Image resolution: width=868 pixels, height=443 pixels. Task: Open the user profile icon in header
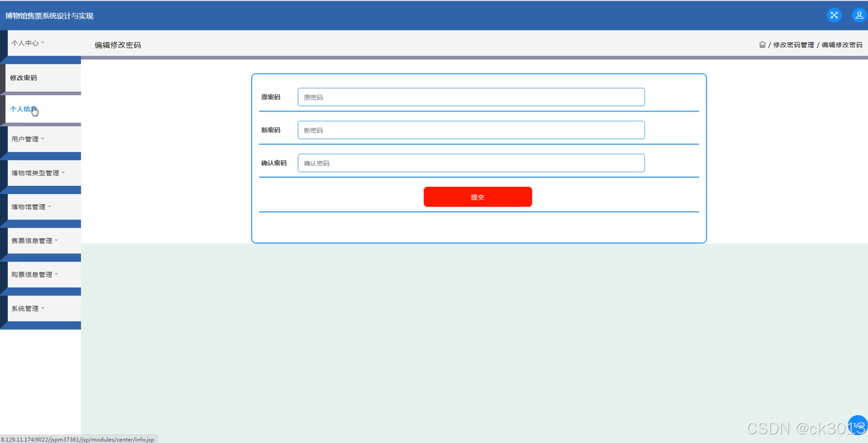pyautogui.click(x=859, y=15)
